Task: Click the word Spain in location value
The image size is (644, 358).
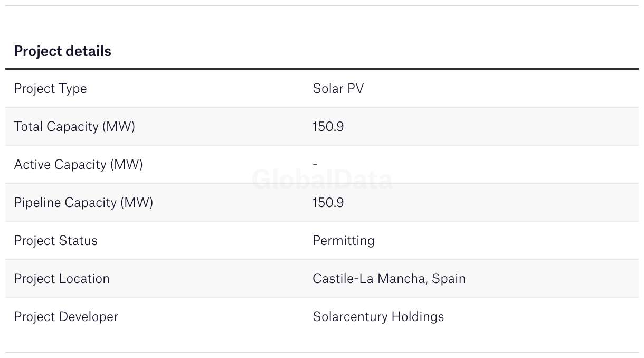Action: coord(449,279)
